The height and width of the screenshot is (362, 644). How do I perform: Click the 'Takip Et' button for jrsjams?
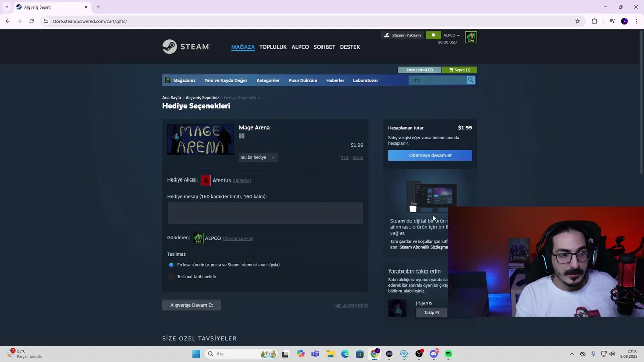click(432, 312)
